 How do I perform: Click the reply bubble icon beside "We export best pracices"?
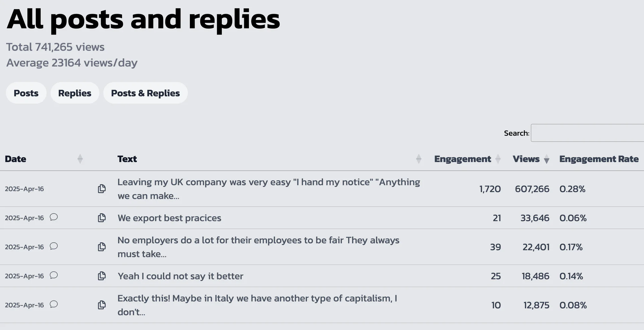pos(54,217)
